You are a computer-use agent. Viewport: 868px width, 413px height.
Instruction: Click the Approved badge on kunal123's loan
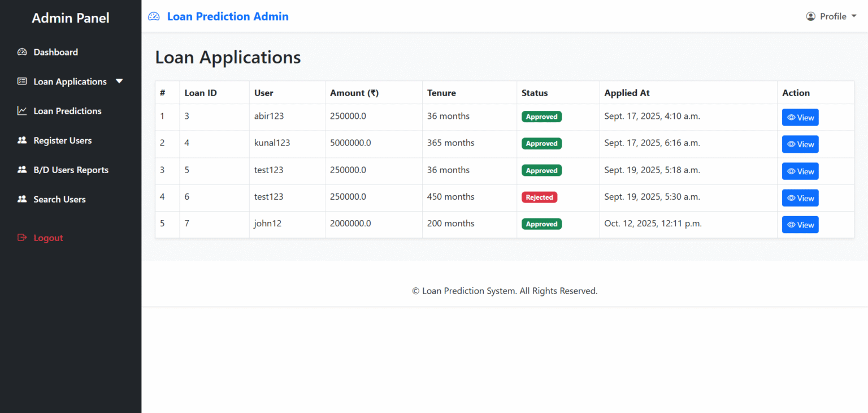tap(541, 143)
